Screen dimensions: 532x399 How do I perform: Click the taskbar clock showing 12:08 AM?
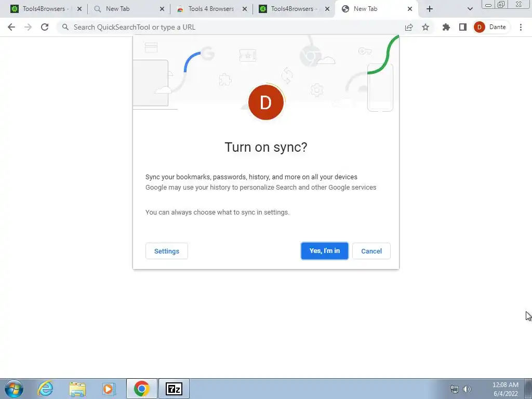(x=505, y=389)
